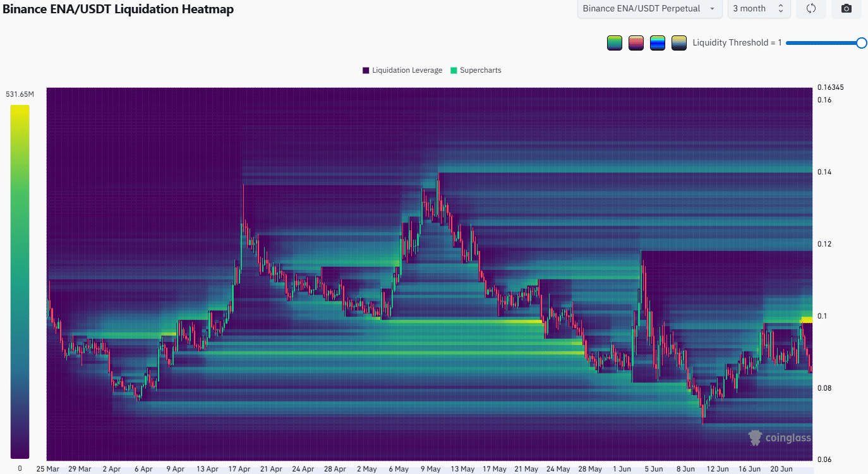The image size is (868, 474).
Task: Click the 0.1 price axis label
Action: [822, 316]
